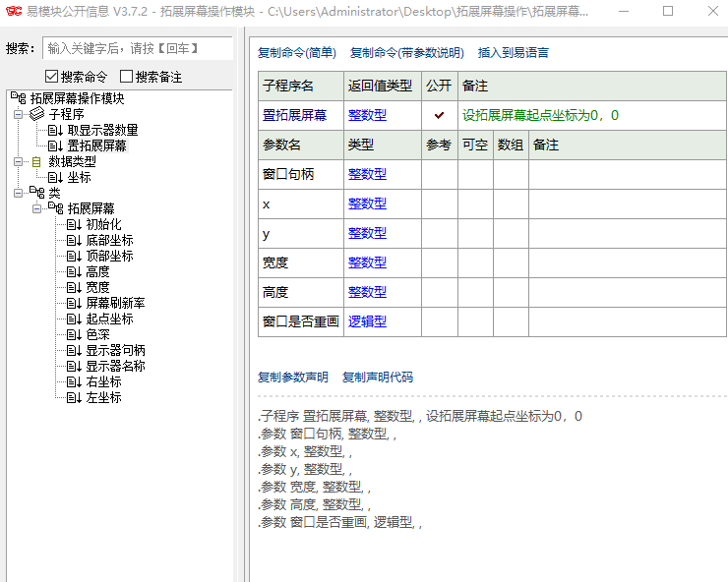728x582 pixels.
Task: Click 复制命令(简单) link
Action: pos(296,53)
